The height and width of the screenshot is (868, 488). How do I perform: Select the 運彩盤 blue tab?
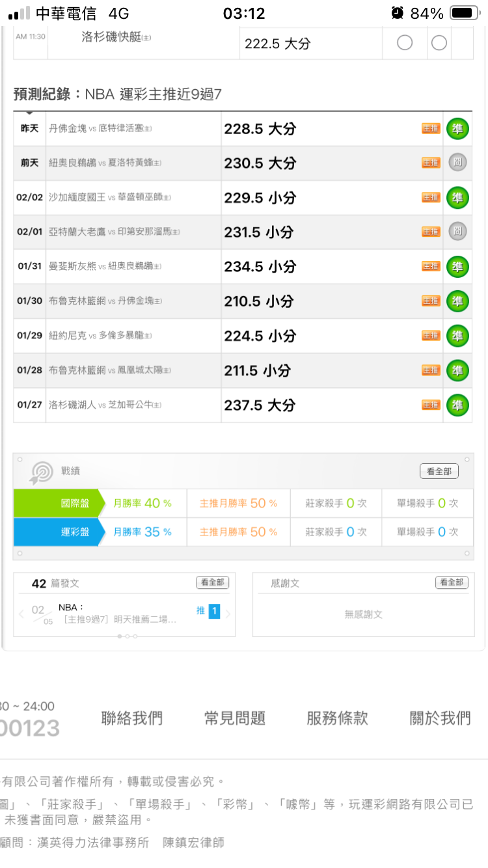pos(56,532)
